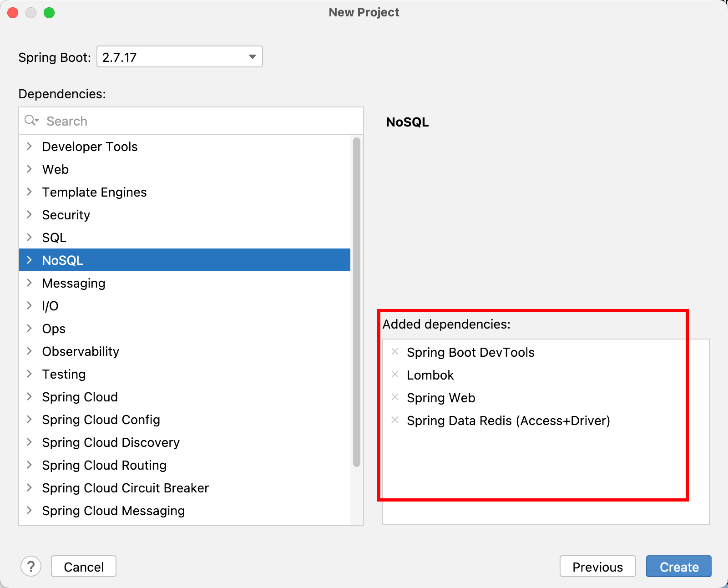The height and width of the screenshot is (588, 728).
Task: Select Spring Cloud Discovery row
Action: coord(185,442)
